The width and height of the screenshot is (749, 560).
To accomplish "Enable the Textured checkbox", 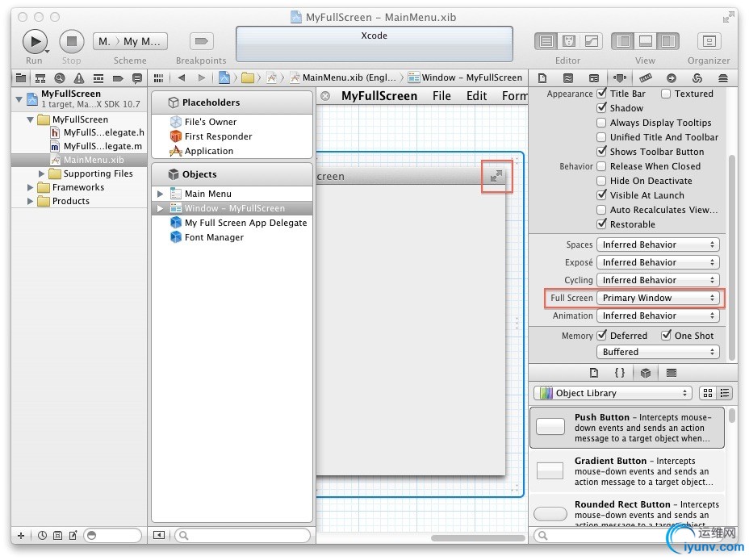I will point(666,94).
